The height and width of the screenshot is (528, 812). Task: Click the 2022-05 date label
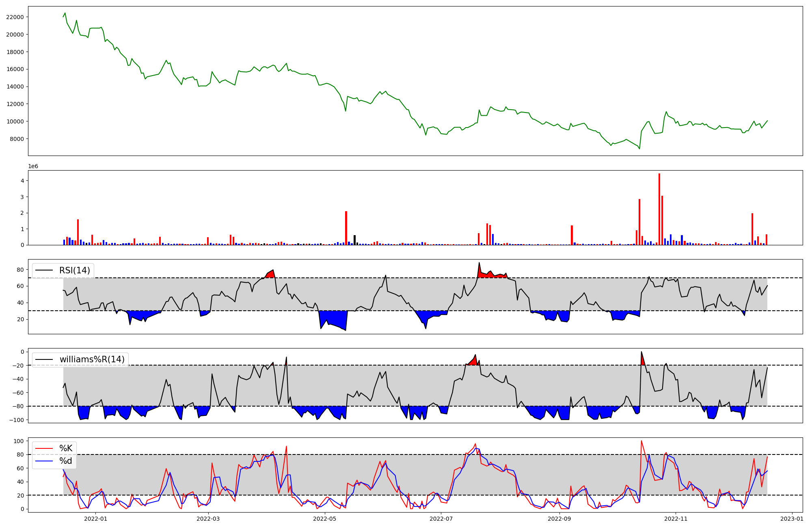[x=325, y=519]
